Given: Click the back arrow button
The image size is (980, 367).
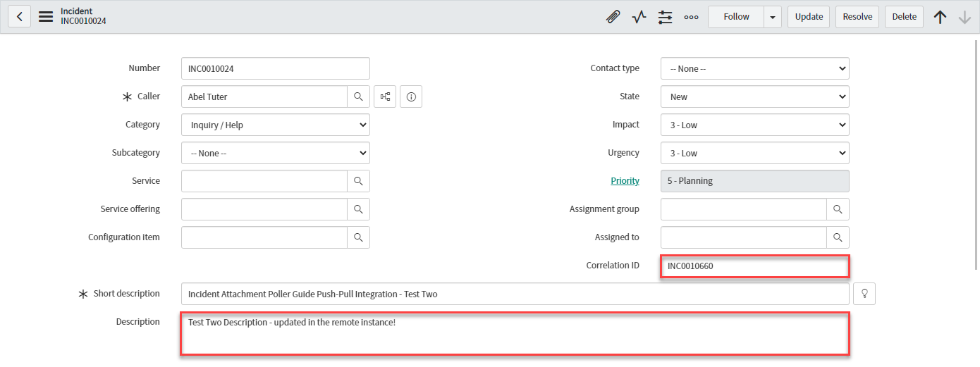Looking at the screenshot, I should (x=20, y=16).
